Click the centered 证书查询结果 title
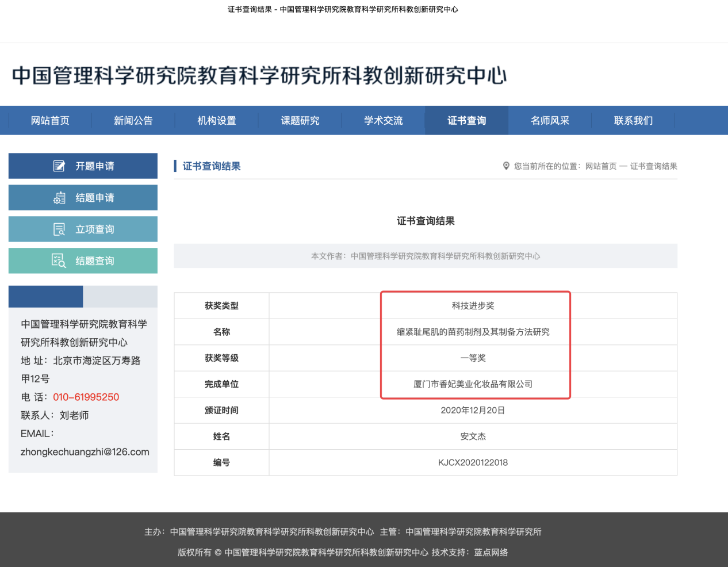Screen dimensions: 728x567 426,221
